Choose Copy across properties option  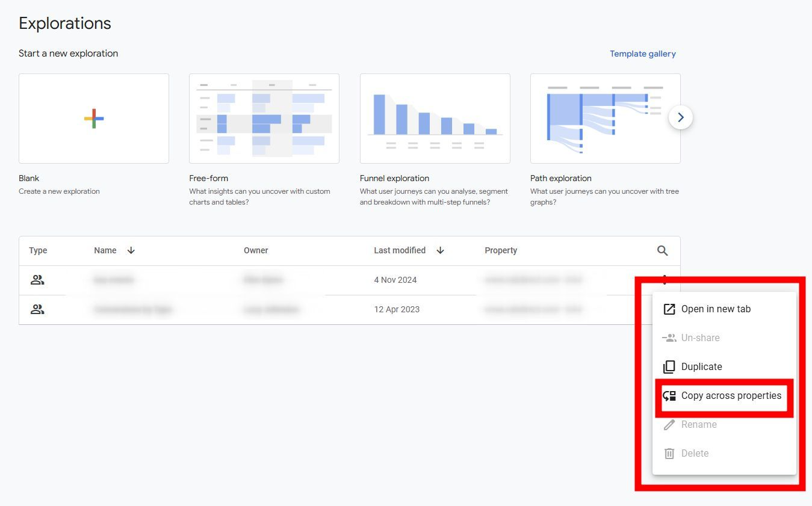pyautogui.click(x=724, y=396)
